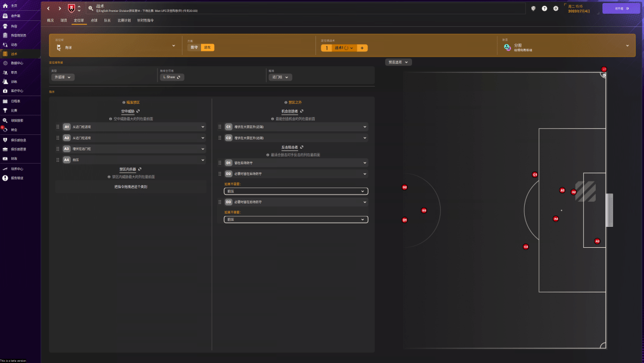Viewport: 644px width, 363px height.
Task: Click the purple continue button
Action: (x=621, y=8)
